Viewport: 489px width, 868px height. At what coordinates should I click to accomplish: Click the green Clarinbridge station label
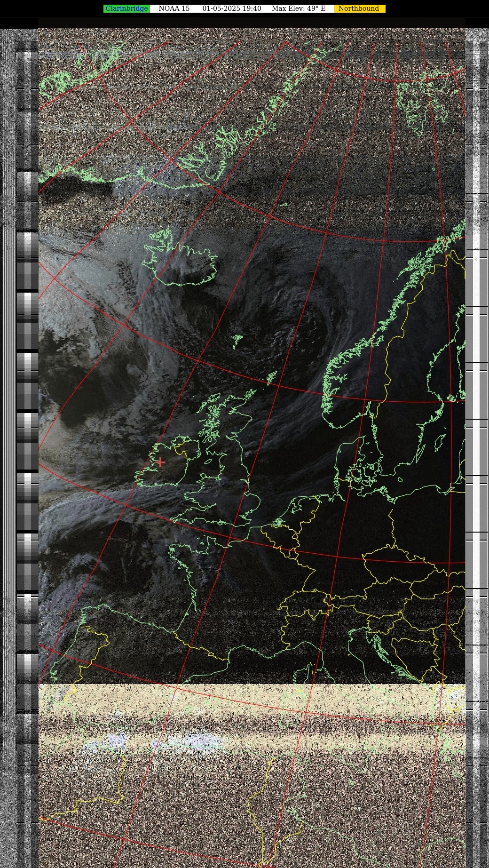126,8
